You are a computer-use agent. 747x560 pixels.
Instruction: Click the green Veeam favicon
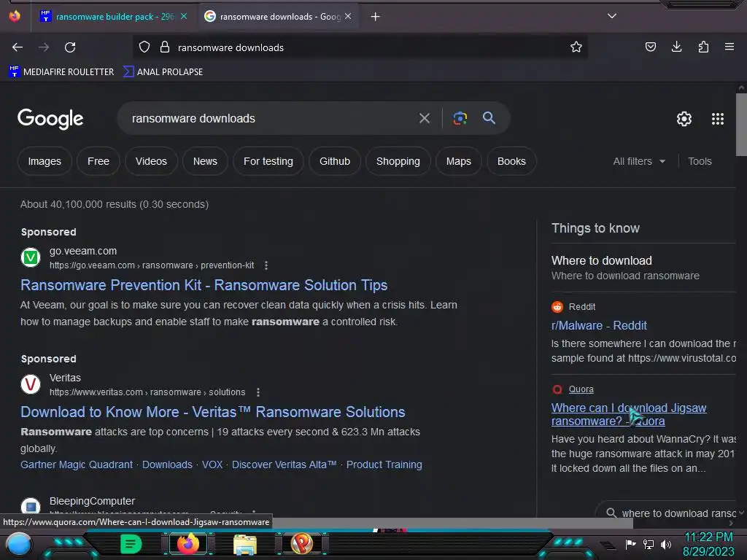click(x=31, y=257)
